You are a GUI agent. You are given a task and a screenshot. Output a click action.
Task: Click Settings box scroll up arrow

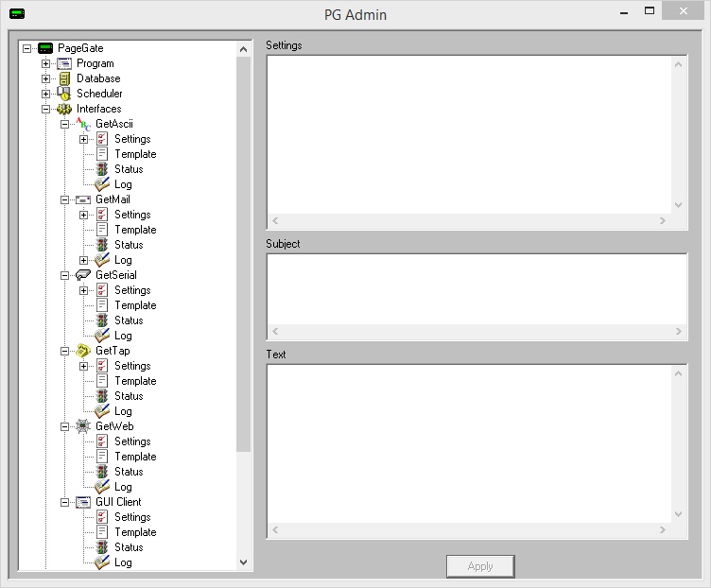(678, 64)
